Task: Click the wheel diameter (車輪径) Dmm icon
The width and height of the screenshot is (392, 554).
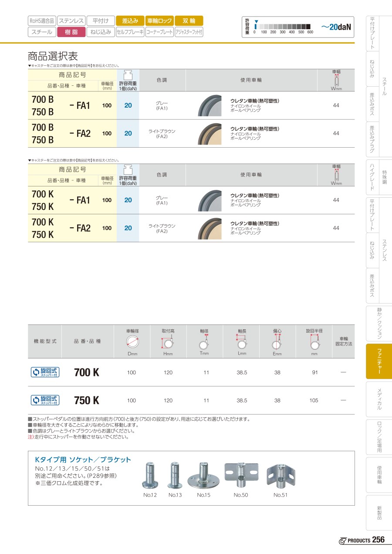Action: [x=132, y=343]
